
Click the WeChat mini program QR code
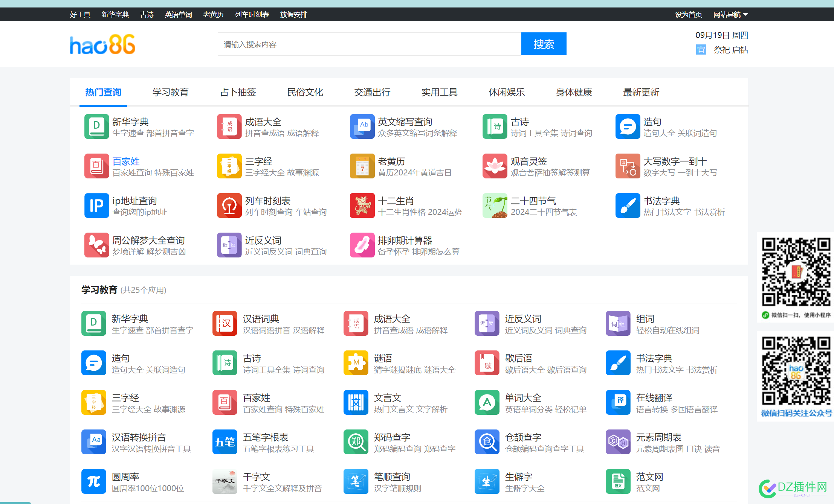[x=796, y=272]
